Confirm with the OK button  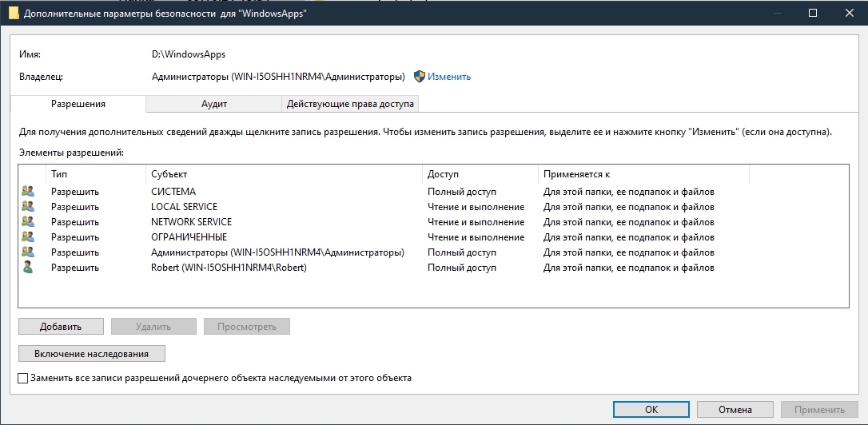pyautogui.click(x=651, y=409)
